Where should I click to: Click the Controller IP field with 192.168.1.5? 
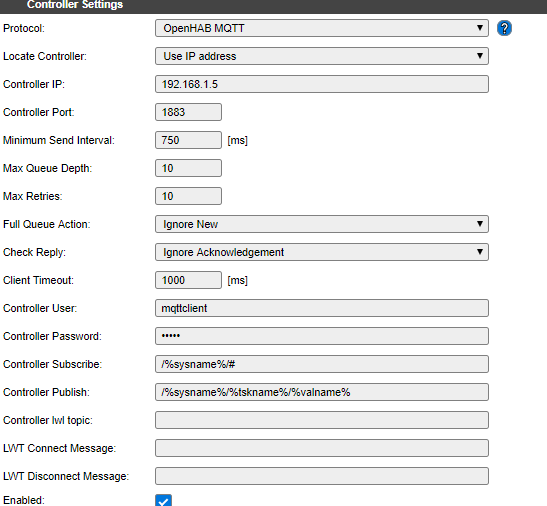tap(322, 84)
